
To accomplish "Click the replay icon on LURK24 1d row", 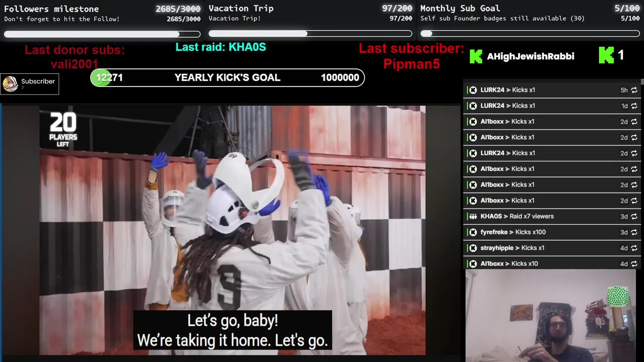I will [634, 106].
